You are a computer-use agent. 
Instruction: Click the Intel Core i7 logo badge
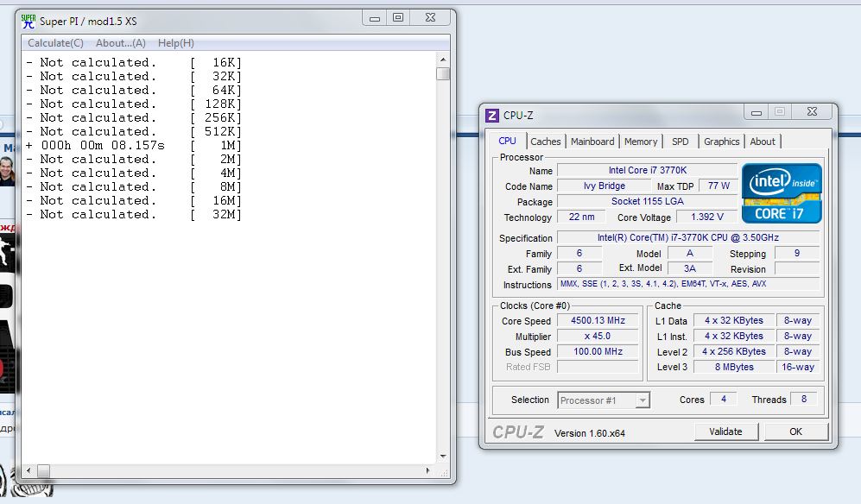(x=782, y=194)
